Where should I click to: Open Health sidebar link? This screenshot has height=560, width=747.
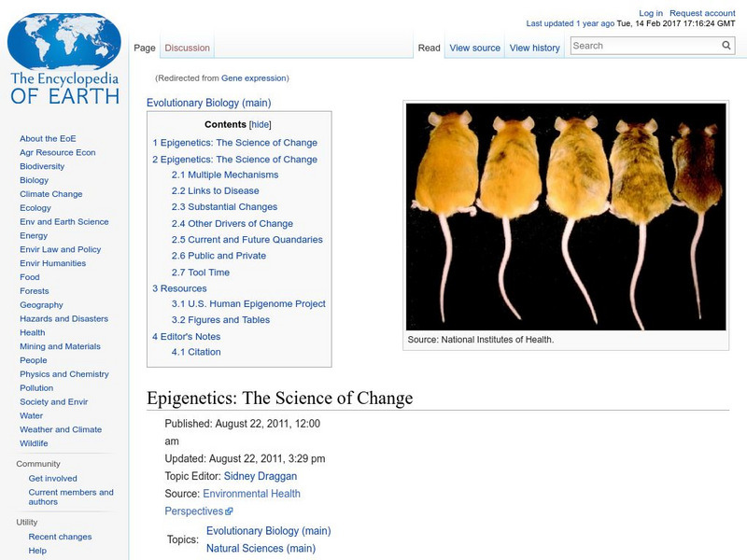[33, 332]
